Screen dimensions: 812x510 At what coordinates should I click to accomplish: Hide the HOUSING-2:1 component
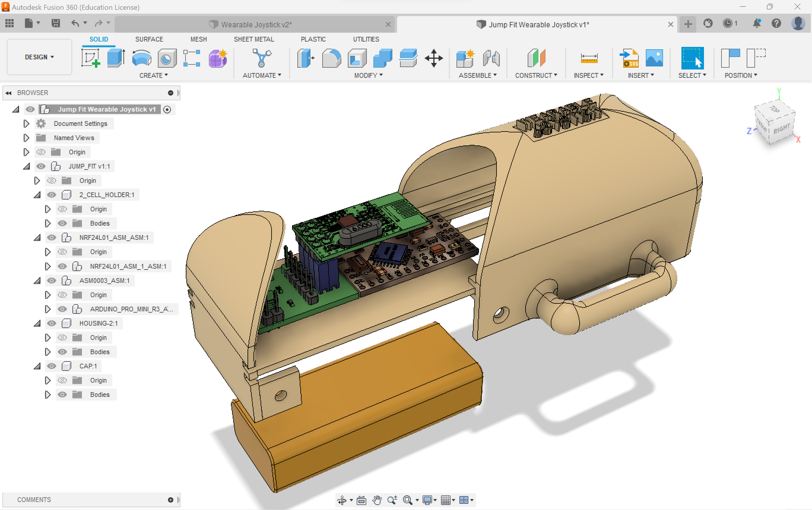51,323
